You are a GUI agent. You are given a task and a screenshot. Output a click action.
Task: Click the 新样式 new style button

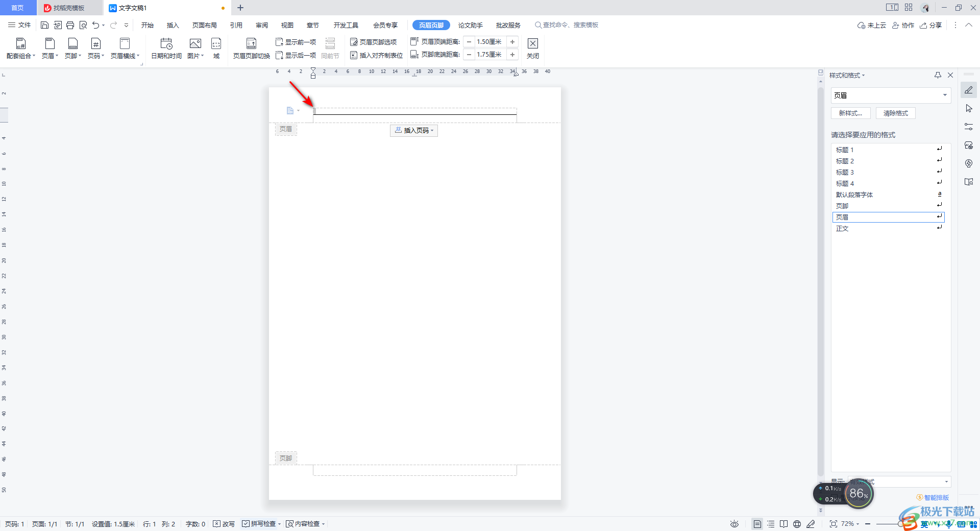coord(850,113)
